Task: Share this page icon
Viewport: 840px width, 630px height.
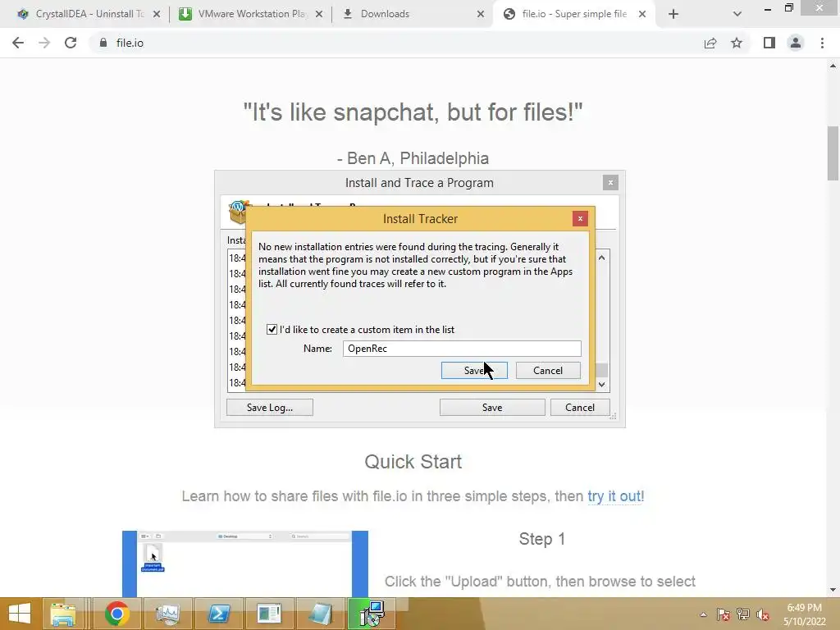Action: pos(710,43)
